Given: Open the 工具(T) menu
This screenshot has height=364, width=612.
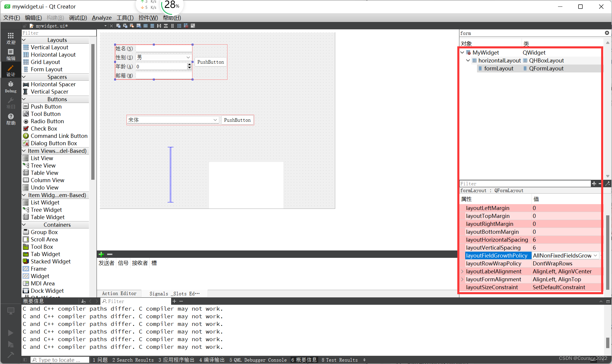Looking at the screenshot, I should (x=125, y=18).
